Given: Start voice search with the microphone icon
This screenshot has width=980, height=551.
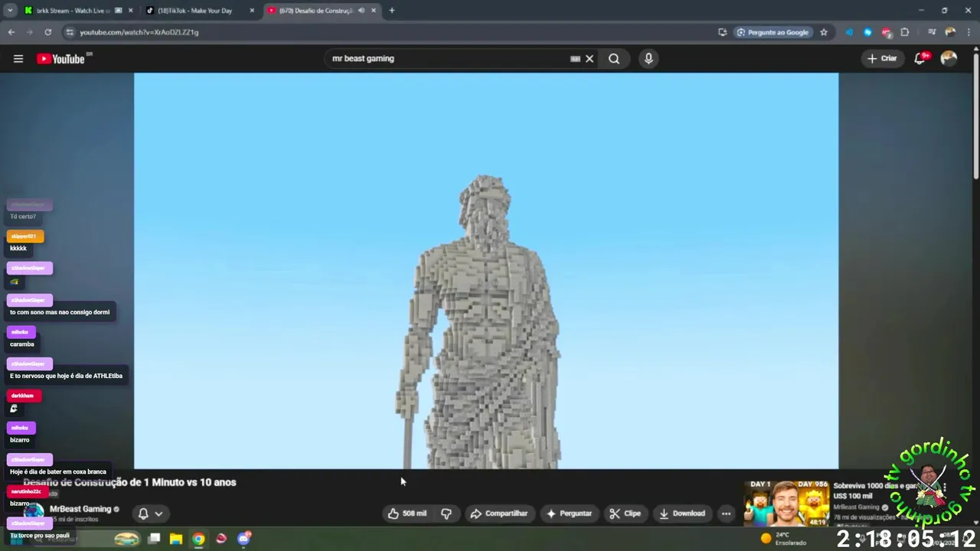Looking at the screenshot, I should (x=648, y=59).
